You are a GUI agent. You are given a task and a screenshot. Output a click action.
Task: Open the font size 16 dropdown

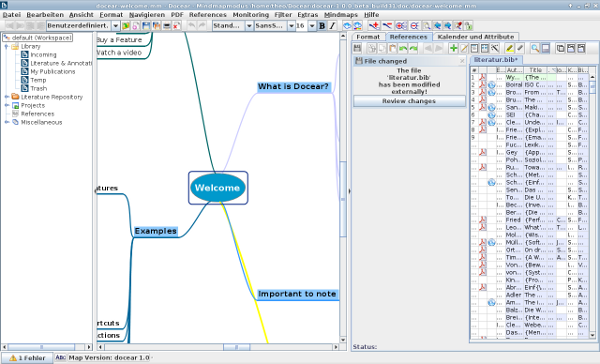pyautogui.click(x=312, y=26)
